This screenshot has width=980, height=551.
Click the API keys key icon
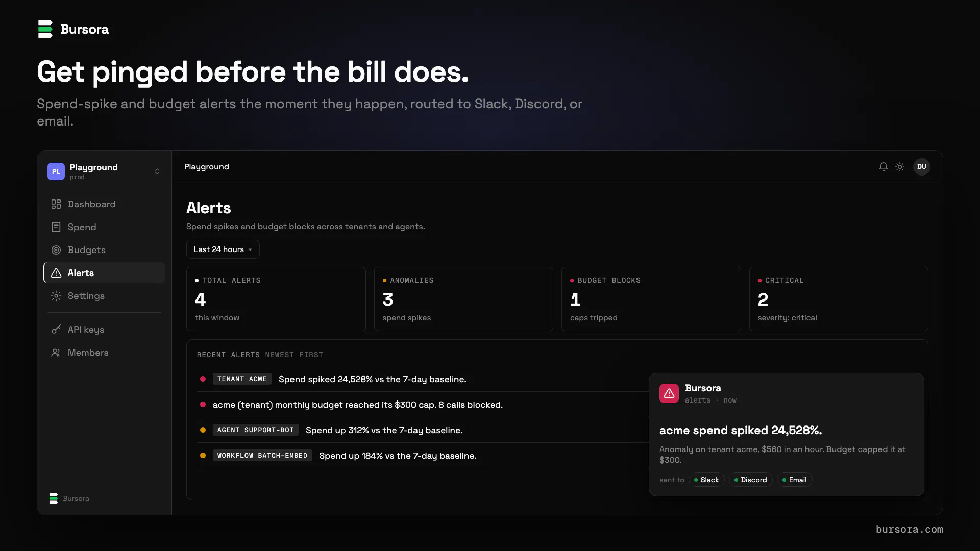(x=56, y=330)
